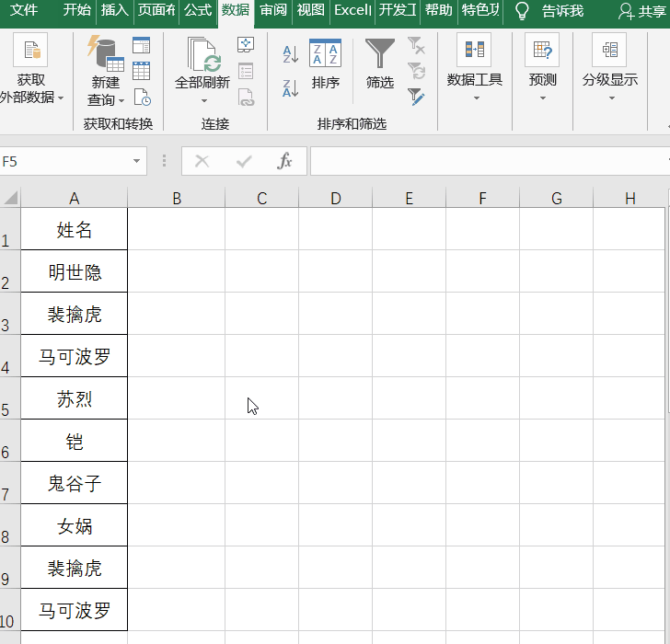Screen dimensions: 670x644
Task: Select cell containing 苏烈
Action: 75,398
